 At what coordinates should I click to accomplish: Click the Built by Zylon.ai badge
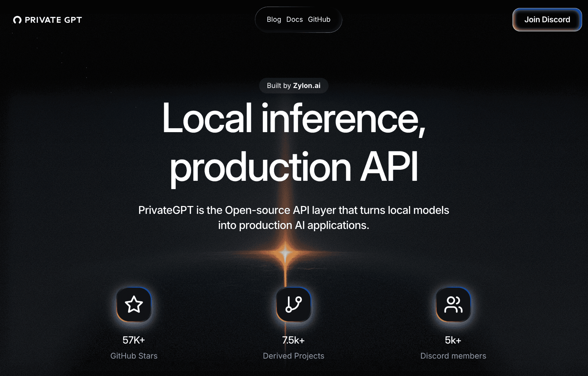(294, 86)
